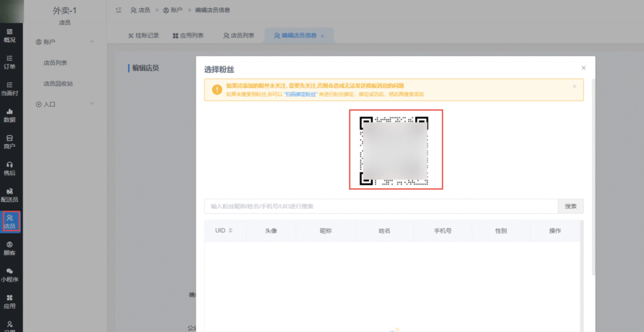Image resolution: width=644 pixels, height=332 pixels.
Task: Close the 选择粉丝 dialog
Action: pos(584,68)
